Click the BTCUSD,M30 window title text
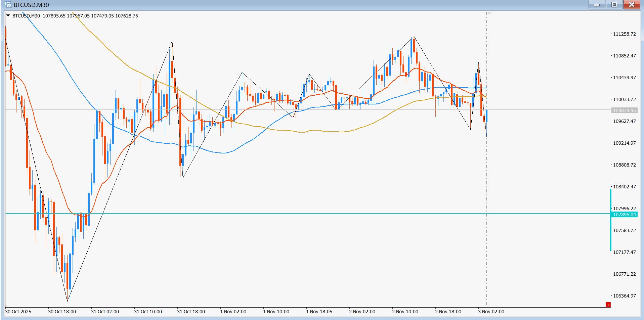 point(31,5)
